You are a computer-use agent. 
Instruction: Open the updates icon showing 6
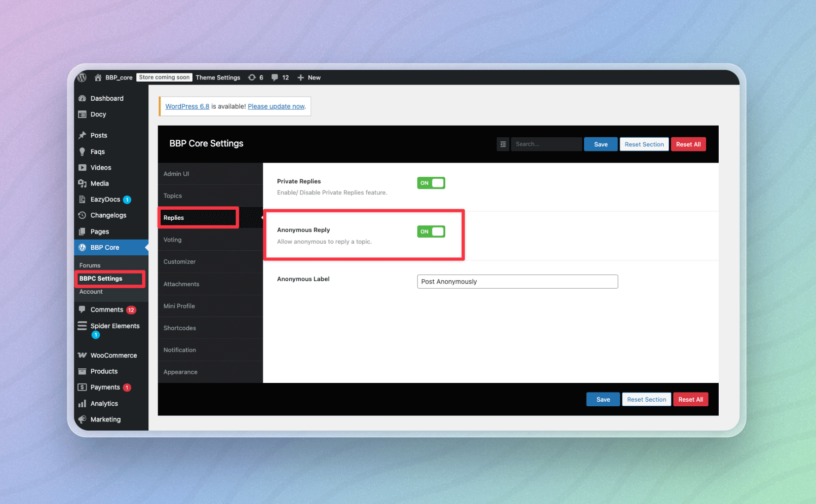pos(252,77)
